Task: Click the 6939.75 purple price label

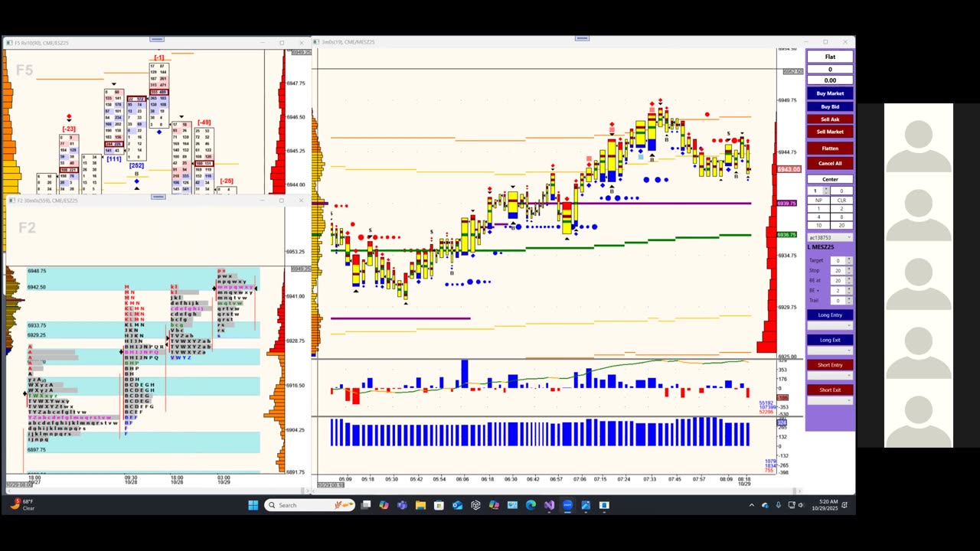Action: (x=788, y=204)
